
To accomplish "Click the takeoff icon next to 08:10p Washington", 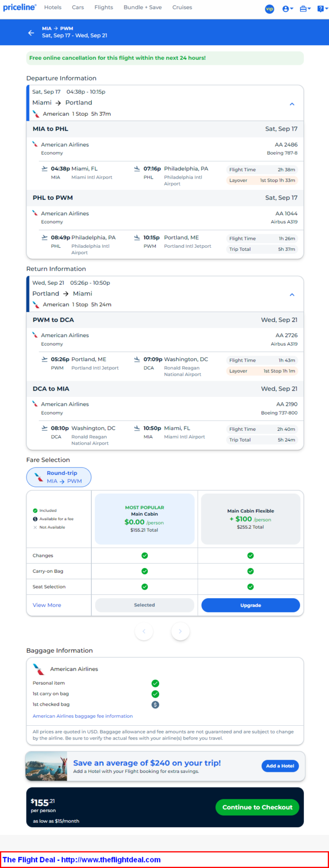I will click(x=45, y=428).
